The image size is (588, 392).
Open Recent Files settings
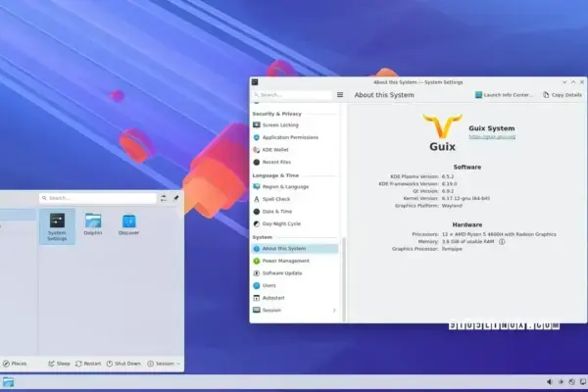(x=295, y=162)
